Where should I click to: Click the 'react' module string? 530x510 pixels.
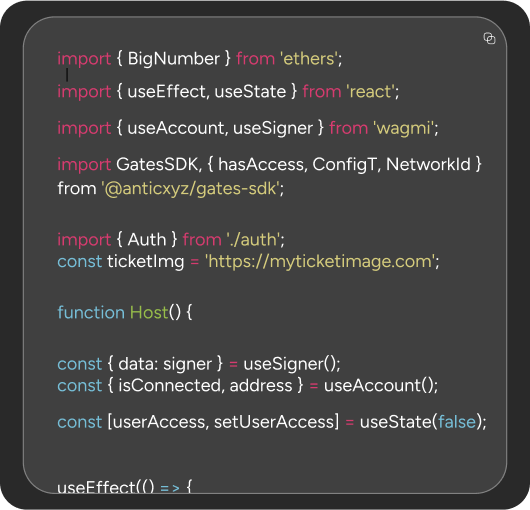[x=370, y=92]
